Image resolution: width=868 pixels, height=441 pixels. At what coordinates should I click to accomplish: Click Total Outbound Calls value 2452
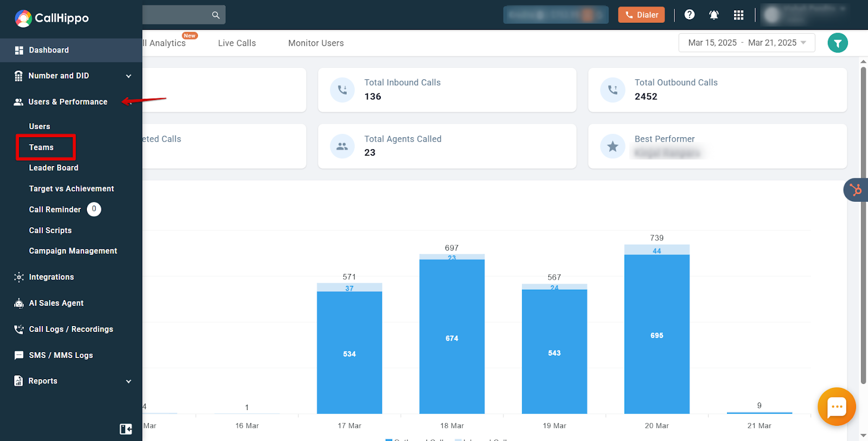646,97
